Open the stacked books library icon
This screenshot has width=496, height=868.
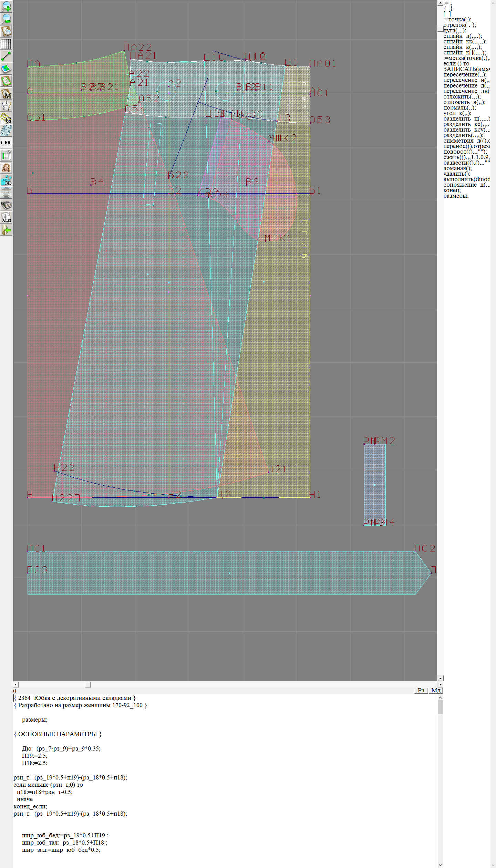click(6, 205)
